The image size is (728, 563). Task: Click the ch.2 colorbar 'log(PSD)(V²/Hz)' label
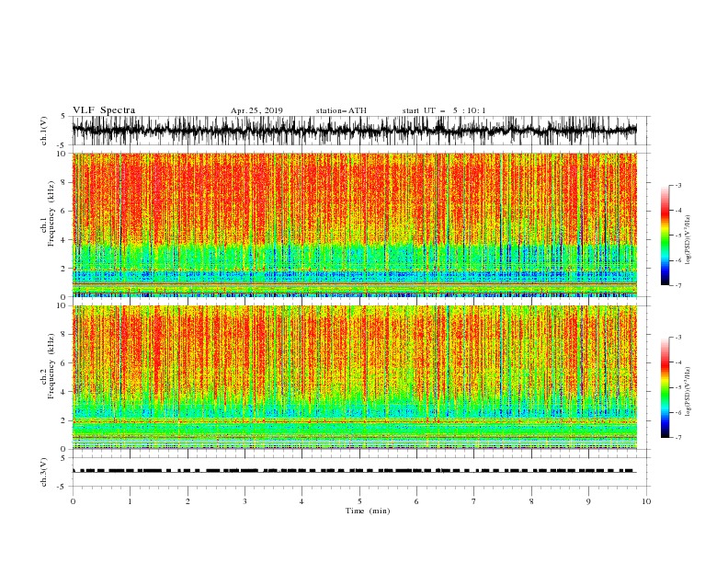[x=688, y=391]
